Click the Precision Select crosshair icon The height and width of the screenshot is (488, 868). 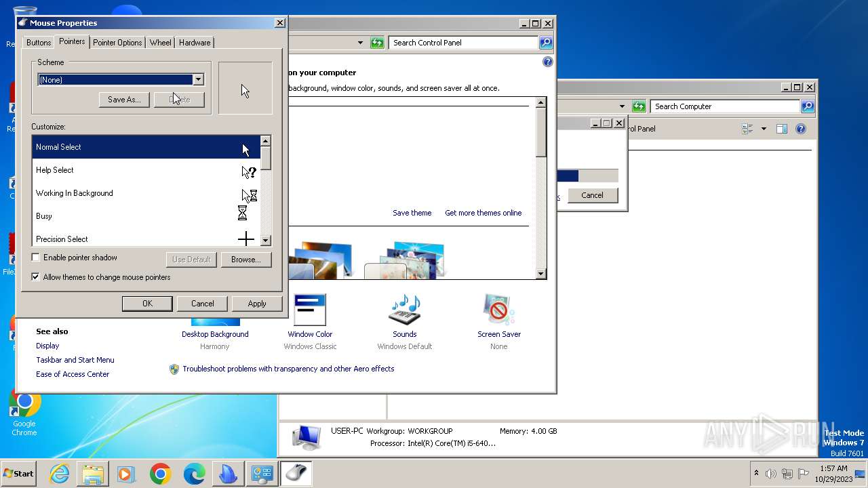[246, 239]
